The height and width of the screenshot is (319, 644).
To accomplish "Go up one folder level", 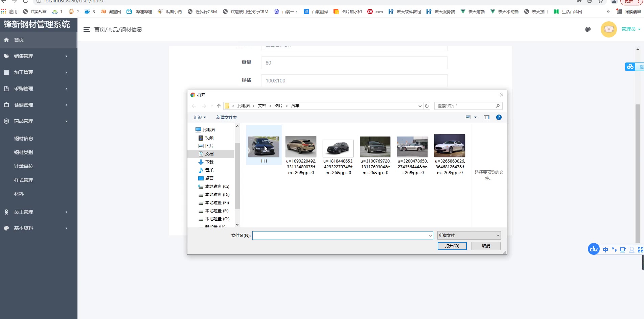I will [219, 106].
